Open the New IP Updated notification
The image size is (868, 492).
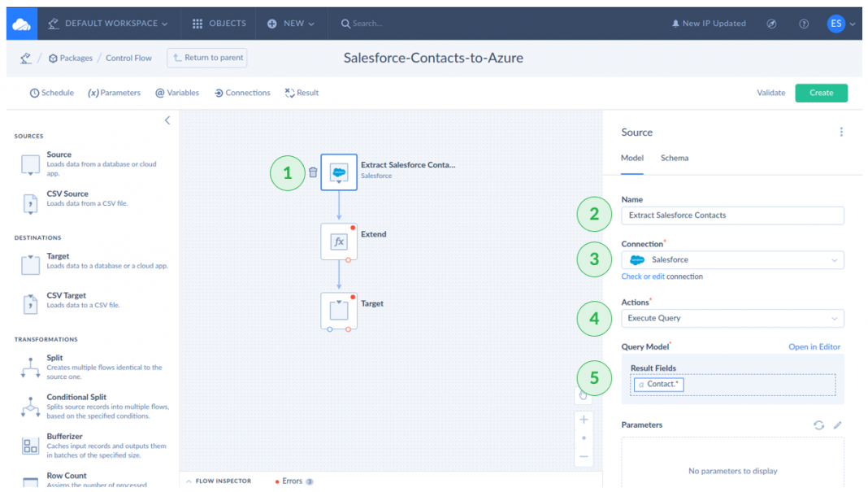tap(708, 24)
